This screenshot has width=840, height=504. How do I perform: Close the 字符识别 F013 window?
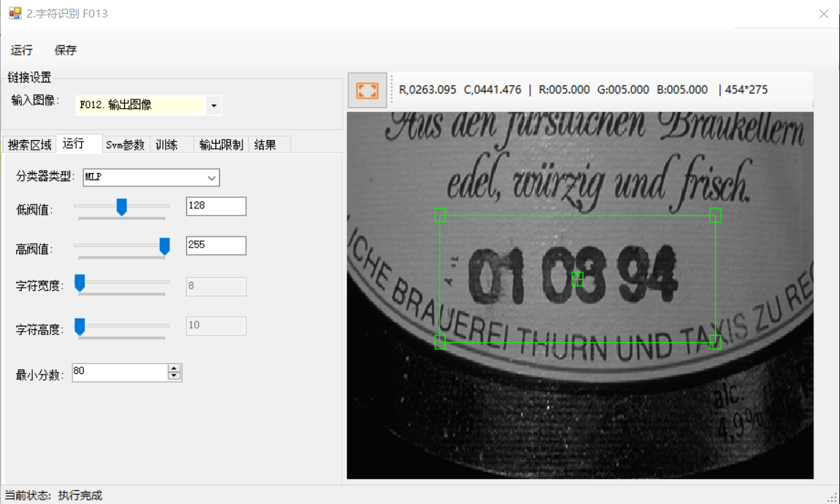pos(824,14)
